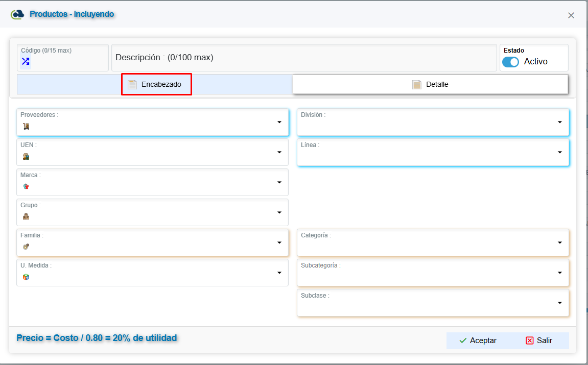Image resolution: width=588 pixels, height=365 pixels.
Task: Switch to the Encabezado tab
Action: coord(155,84)
